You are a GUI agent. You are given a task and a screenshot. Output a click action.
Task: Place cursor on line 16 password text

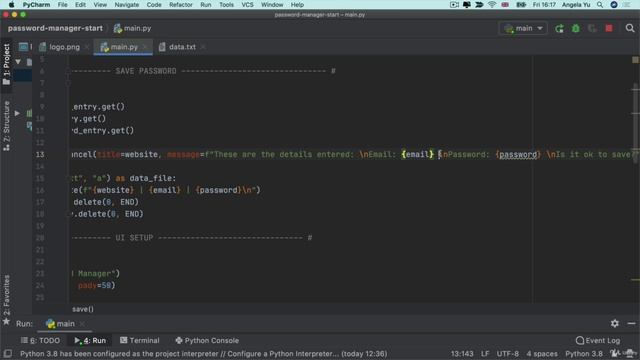point(218,190)
